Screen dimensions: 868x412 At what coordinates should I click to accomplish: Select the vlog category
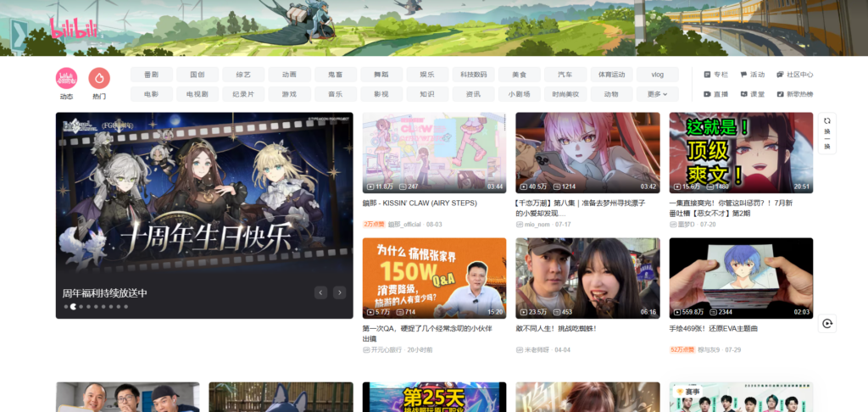pos(657,75)
